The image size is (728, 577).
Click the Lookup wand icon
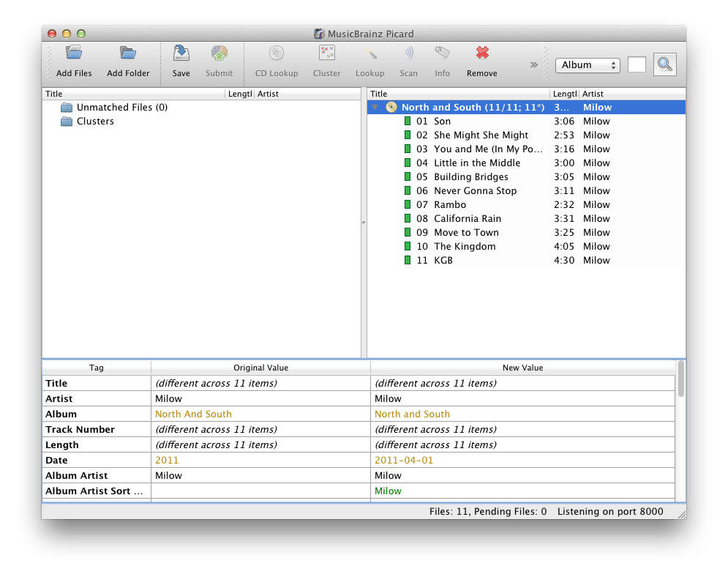(x=370, y=53)
